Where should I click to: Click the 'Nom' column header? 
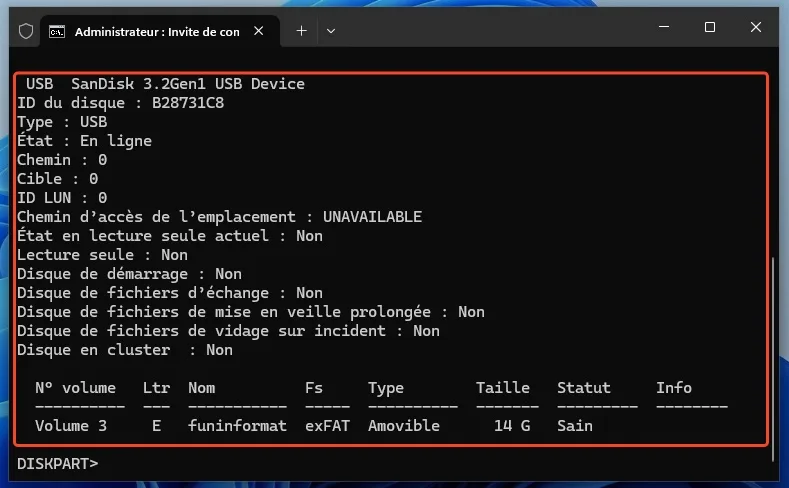click(202, 388)
